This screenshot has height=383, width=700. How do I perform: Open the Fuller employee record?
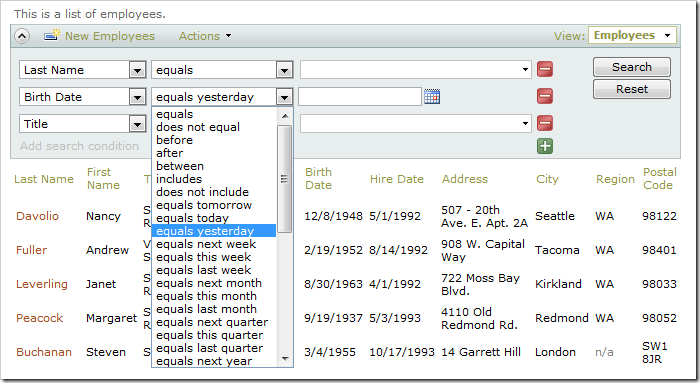pos(31,250)
